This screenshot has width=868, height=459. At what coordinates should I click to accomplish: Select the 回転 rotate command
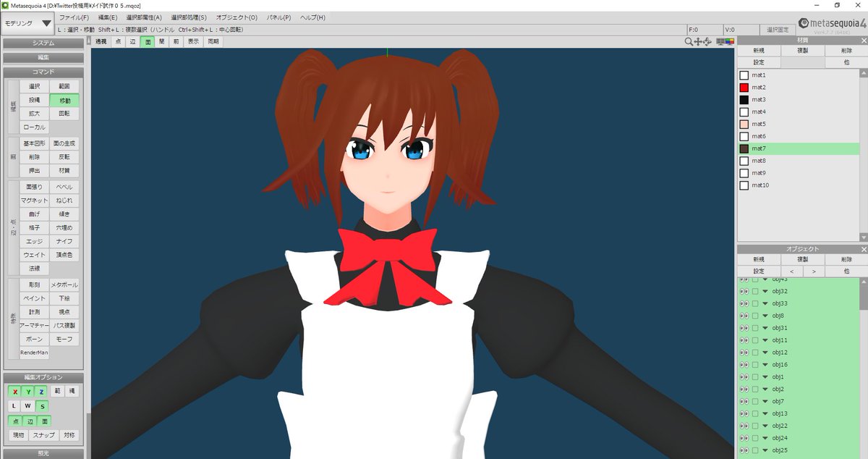(65, 114)
